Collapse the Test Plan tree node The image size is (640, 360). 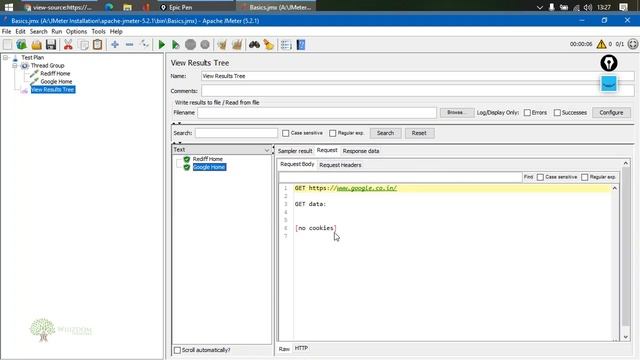click(6, 58)
